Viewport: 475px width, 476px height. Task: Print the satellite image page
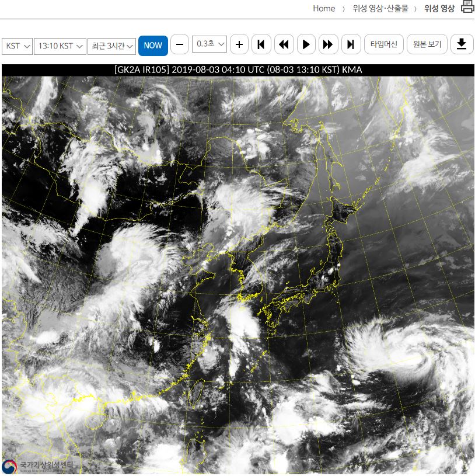point(467,8)
